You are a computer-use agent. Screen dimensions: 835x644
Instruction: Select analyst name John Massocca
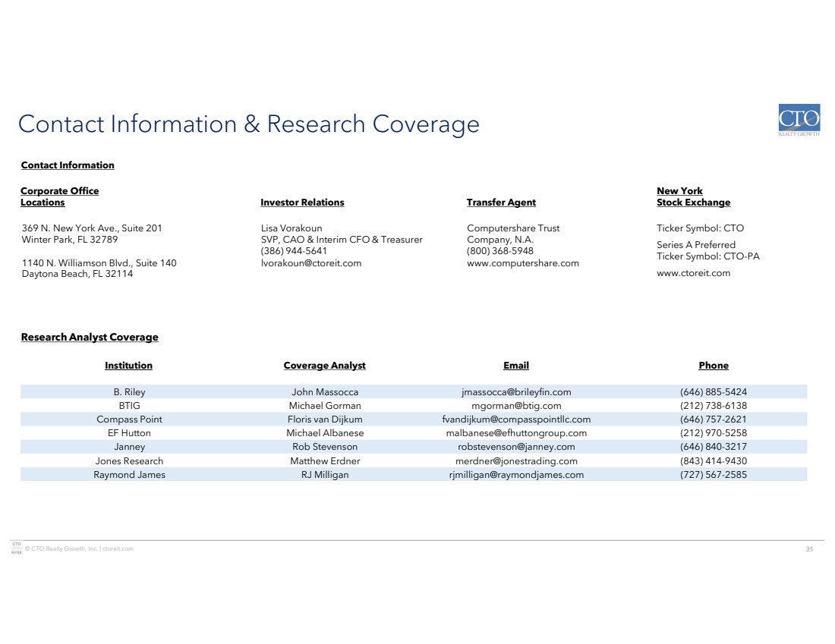click(x=325, y=391)
